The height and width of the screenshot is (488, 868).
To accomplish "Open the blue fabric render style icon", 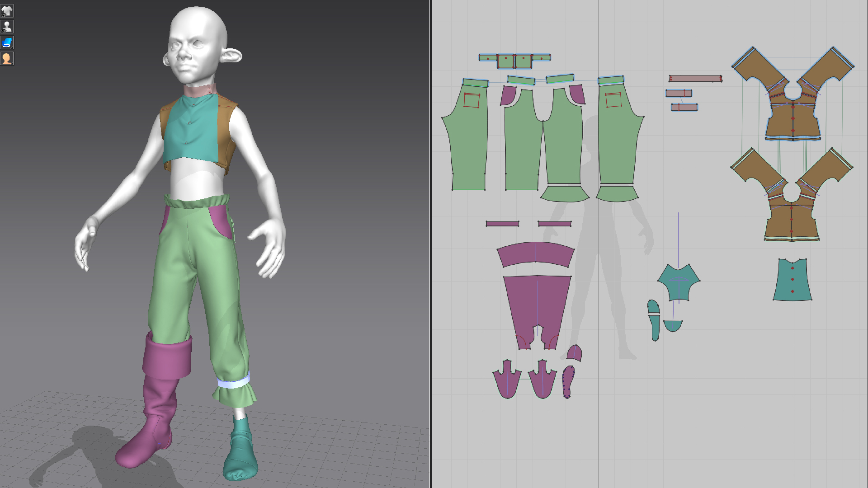I will click(x=7, y=42).
